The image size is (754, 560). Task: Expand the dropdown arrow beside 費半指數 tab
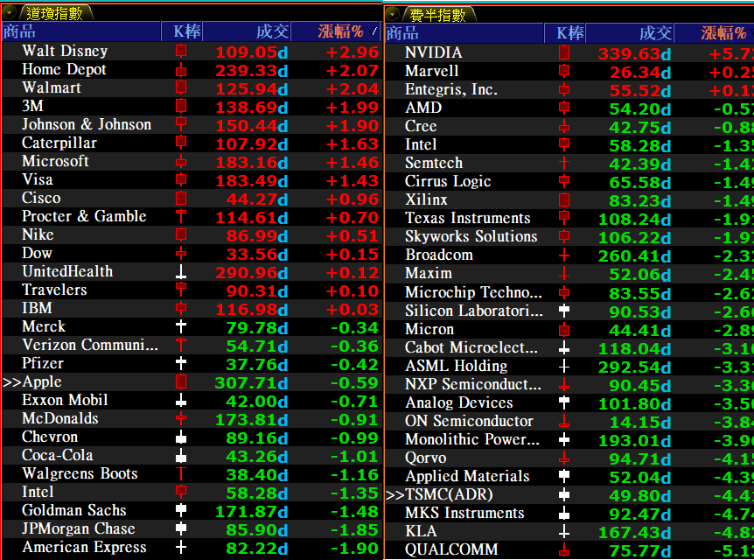393,15
